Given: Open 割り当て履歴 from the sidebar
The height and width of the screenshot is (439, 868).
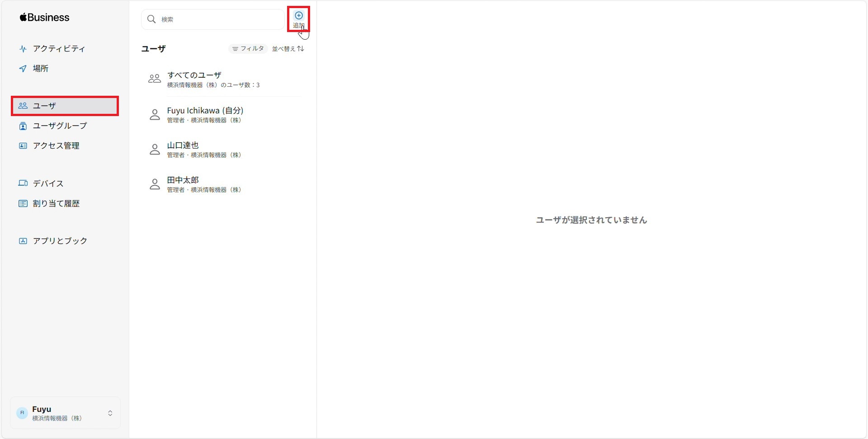Looking at the screenshot, I should click(56, 203).
